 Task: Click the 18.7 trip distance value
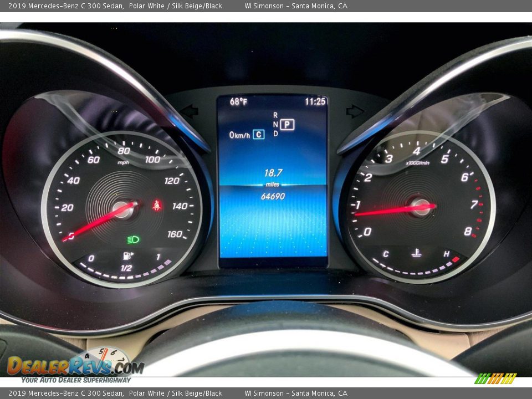click(273, 173)
